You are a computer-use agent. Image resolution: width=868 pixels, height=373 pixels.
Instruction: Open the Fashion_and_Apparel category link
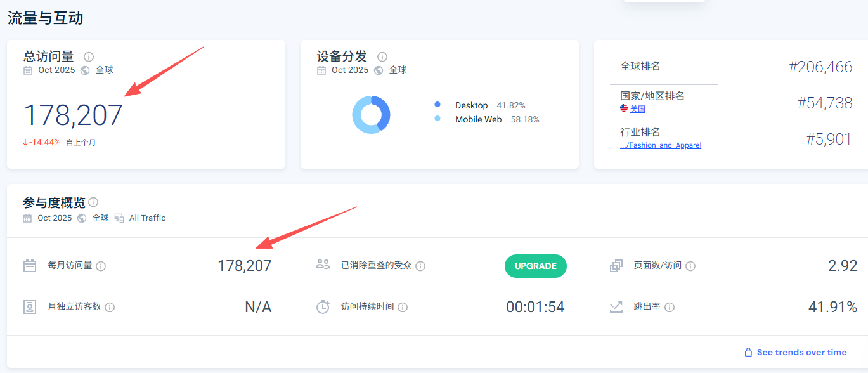click(661, 145)
